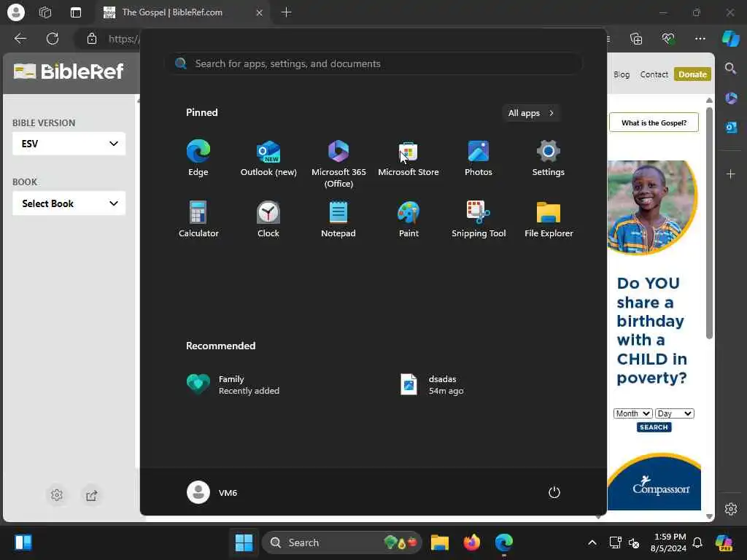
Task: Show All apps list
Action: 531,113
